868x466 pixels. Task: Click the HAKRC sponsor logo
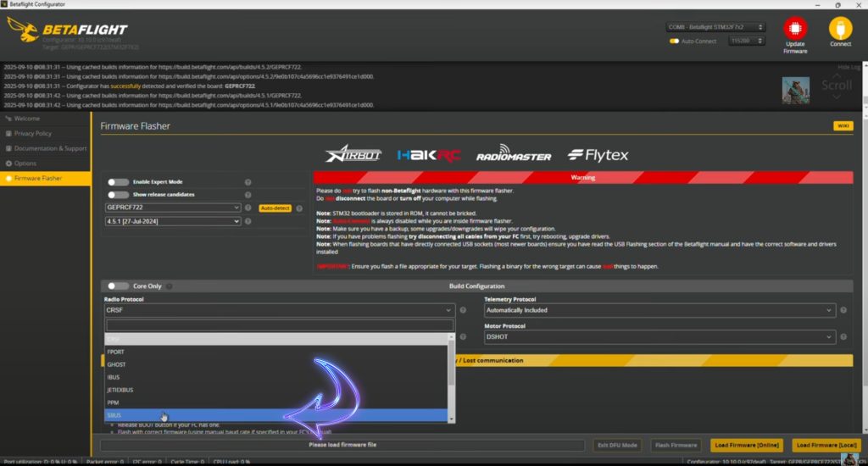click(428, 155)
